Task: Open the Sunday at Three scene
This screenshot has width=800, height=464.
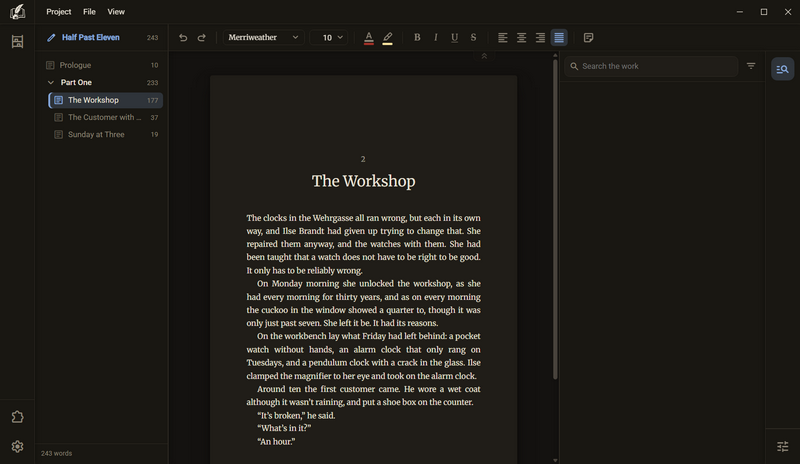Action: 106,134
